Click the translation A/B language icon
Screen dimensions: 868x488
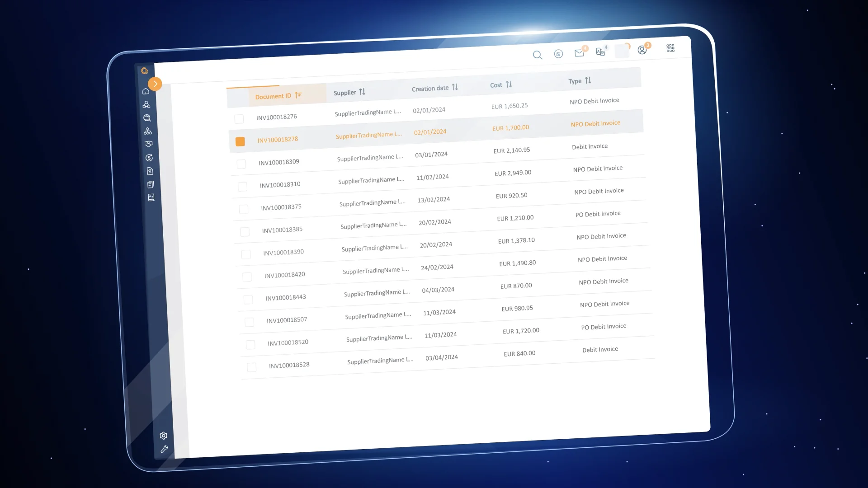pyautogui.click(x=600, y=52)
